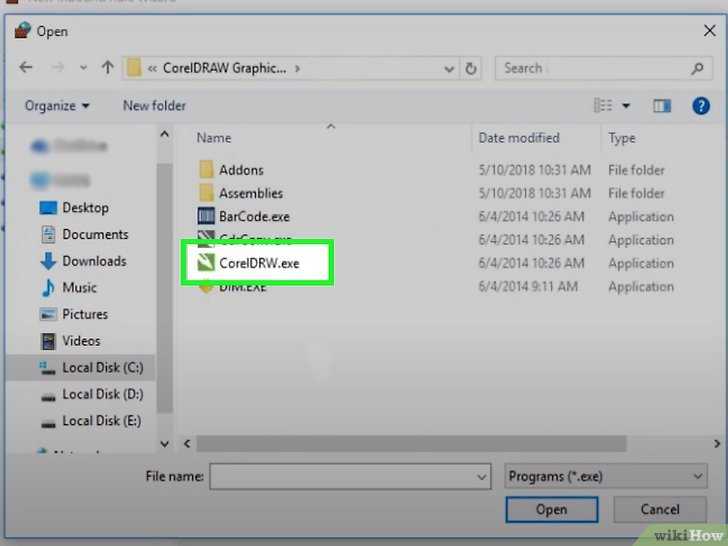Select the CorelDRW.exe file

(259, 263)
